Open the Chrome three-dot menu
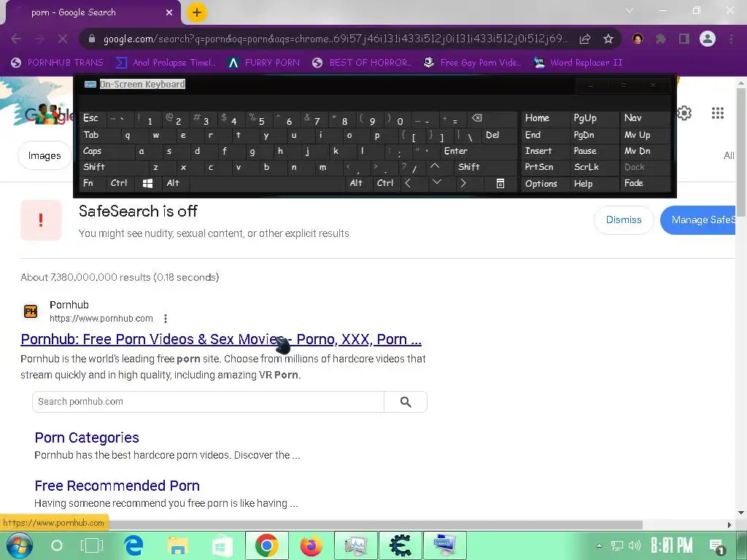The width and height of the screenshot is (747, 560). pos(731,39)
